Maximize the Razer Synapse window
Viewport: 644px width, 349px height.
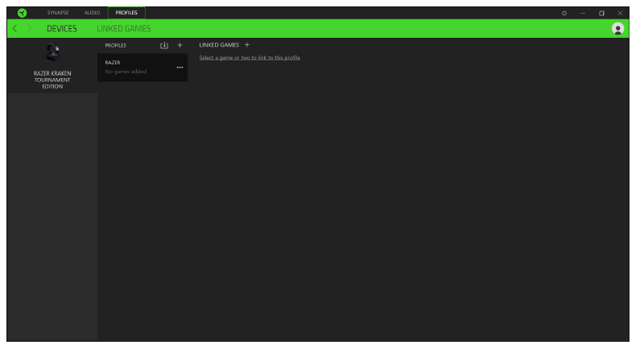pos(601,13)
